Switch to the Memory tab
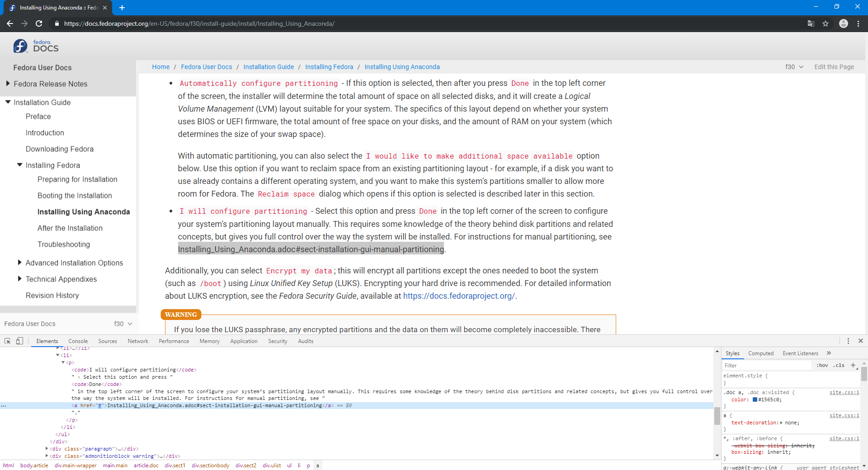The image size is (868, 470). pyautogui.click(x=210, y=341)
